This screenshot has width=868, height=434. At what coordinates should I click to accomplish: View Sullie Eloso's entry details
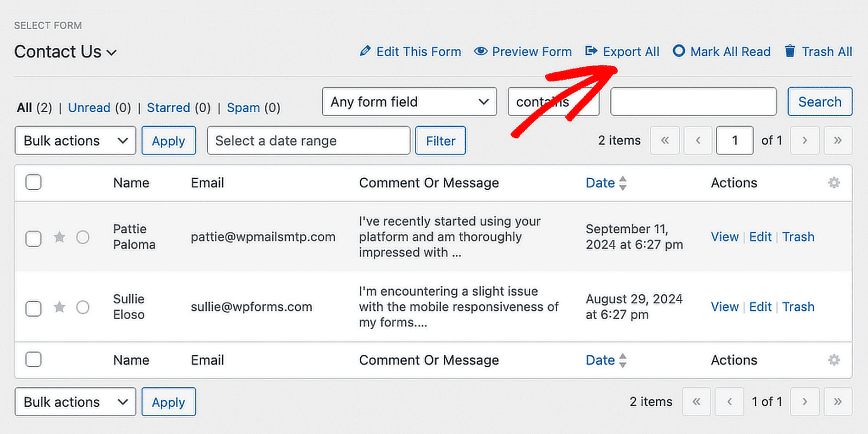coord(725,307)
